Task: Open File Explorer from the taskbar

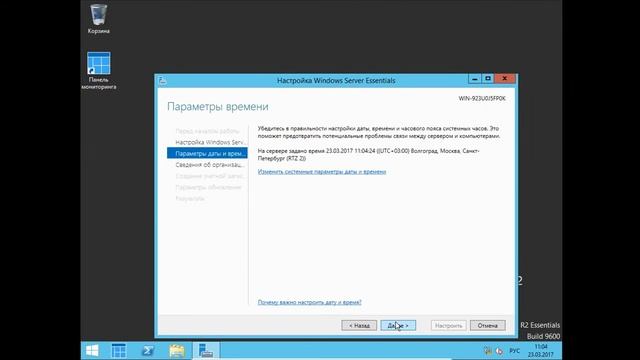Action: pyautogui.click(x=177, y=351)
